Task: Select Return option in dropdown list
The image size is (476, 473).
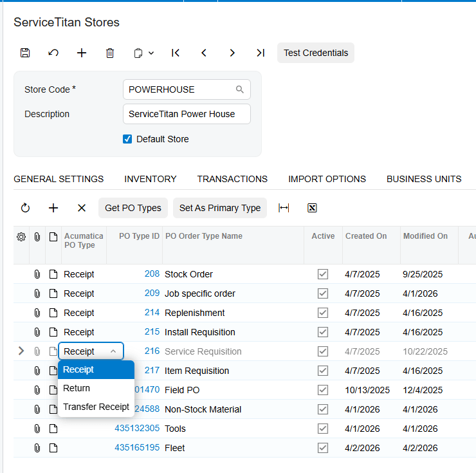Action: click(96, 388)
